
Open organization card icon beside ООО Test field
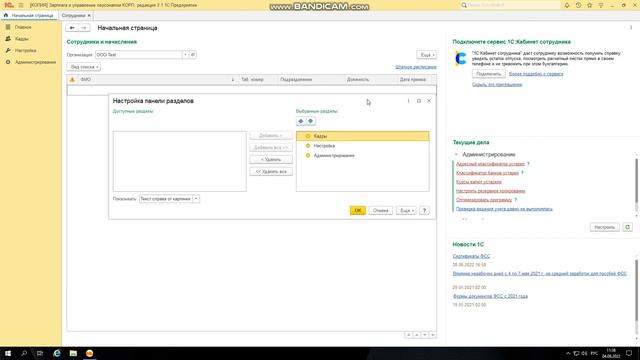[193, 55]
